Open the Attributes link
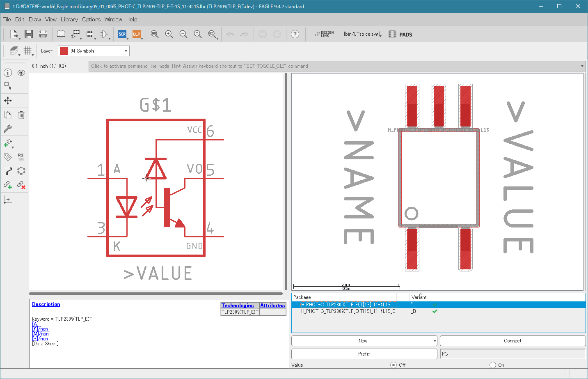The image size is (588, 379). [x=272, y=305]
